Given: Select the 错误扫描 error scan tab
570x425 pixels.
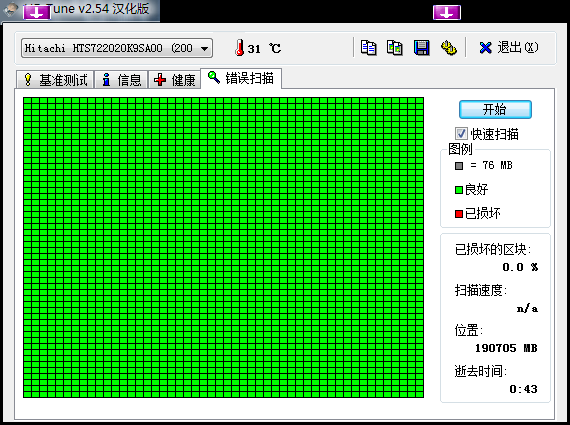Looking at the screenshot, I should tap(241, 78).
